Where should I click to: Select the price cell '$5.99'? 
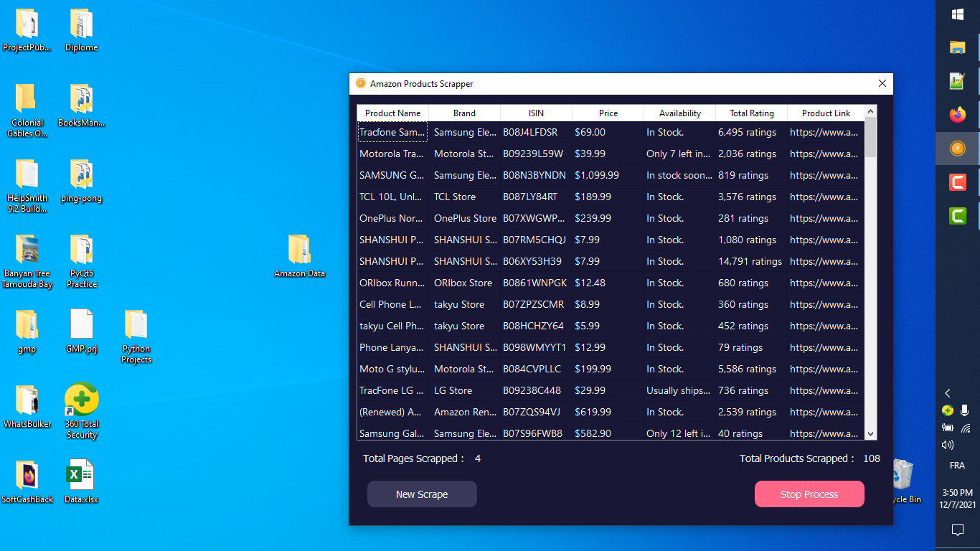coord(608,326)
